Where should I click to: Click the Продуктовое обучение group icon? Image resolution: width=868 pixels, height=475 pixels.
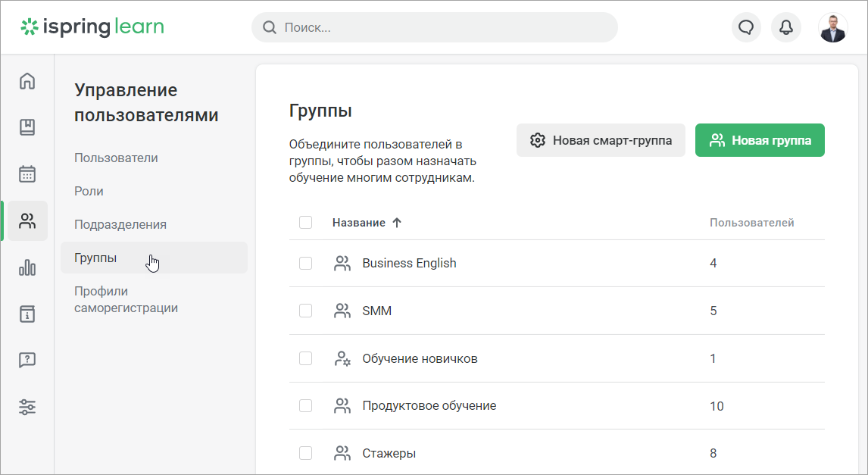pos(342,406)
